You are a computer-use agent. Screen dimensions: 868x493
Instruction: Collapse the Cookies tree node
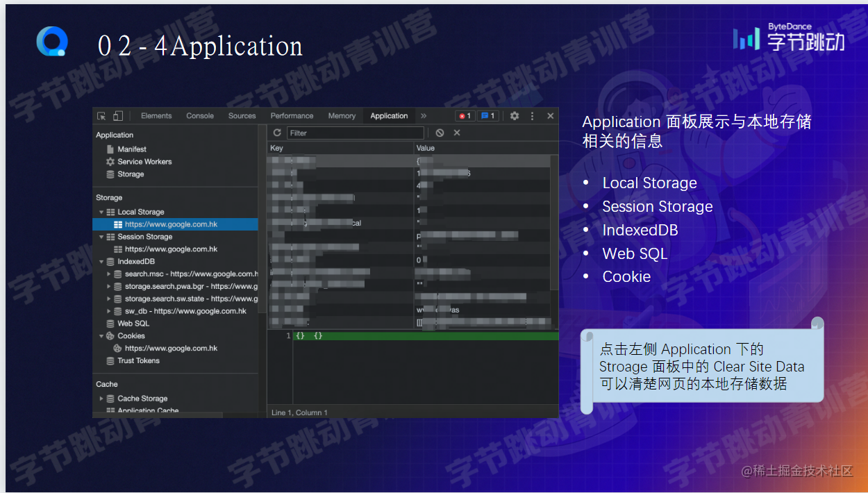point(101,336)
